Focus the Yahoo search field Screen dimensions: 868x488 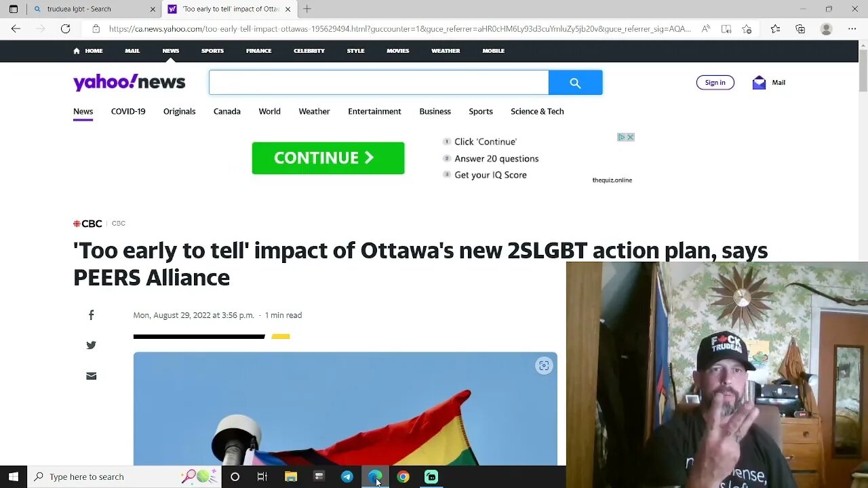378,82
